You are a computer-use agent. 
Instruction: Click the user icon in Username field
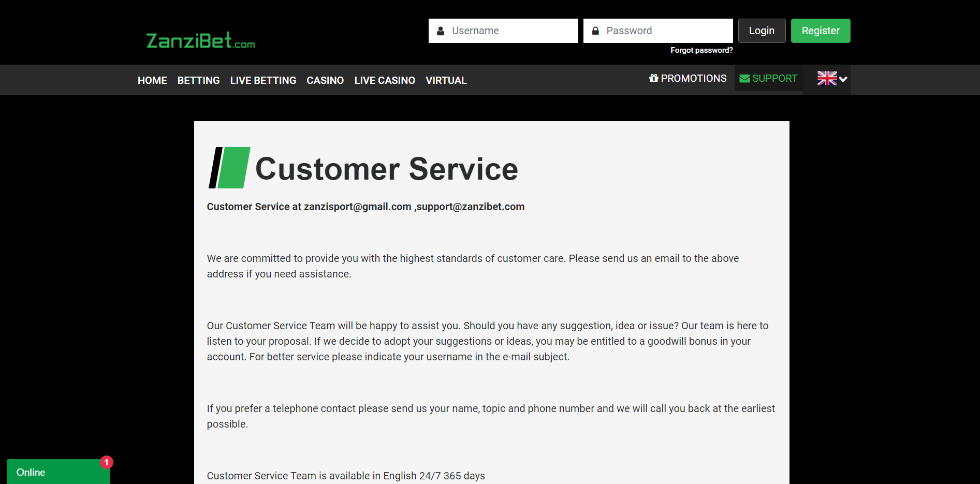441,31
